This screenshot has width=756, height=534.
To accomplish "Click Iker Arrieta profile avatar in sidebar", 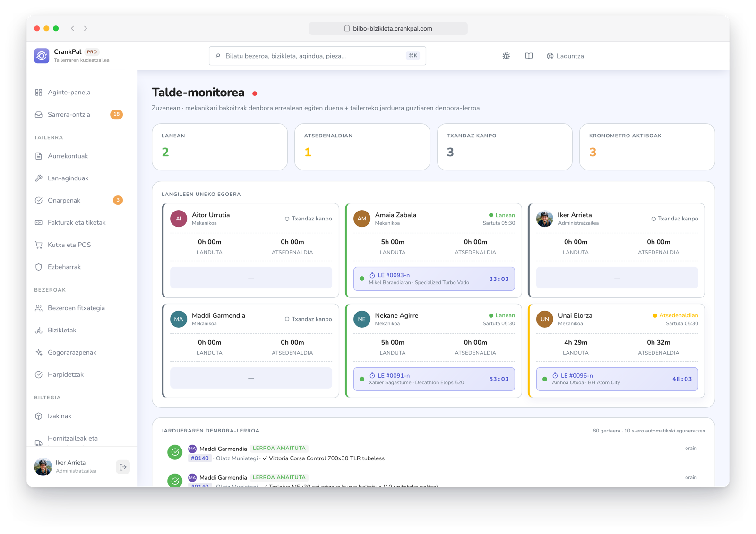I will click(x=43, y=466).
